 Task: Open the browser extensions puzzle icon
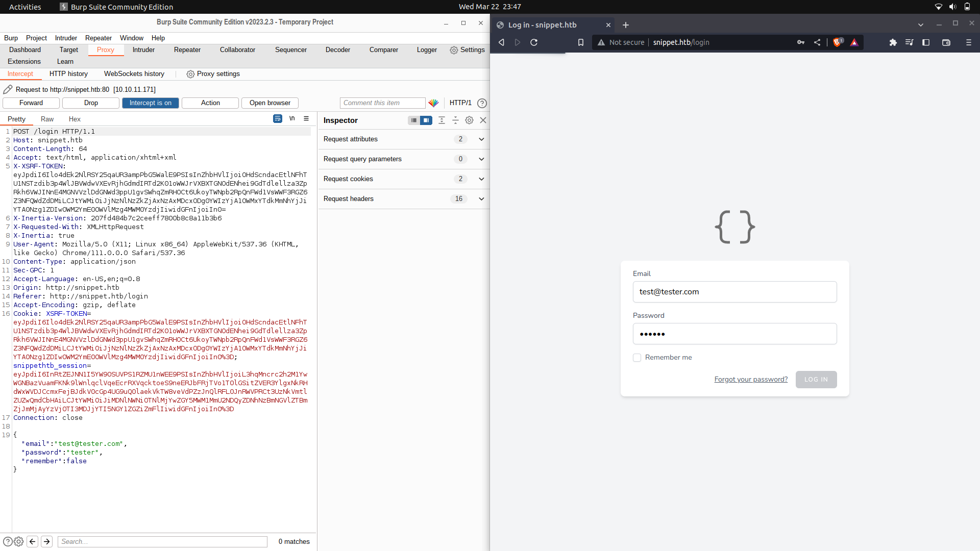click(893, 42)
